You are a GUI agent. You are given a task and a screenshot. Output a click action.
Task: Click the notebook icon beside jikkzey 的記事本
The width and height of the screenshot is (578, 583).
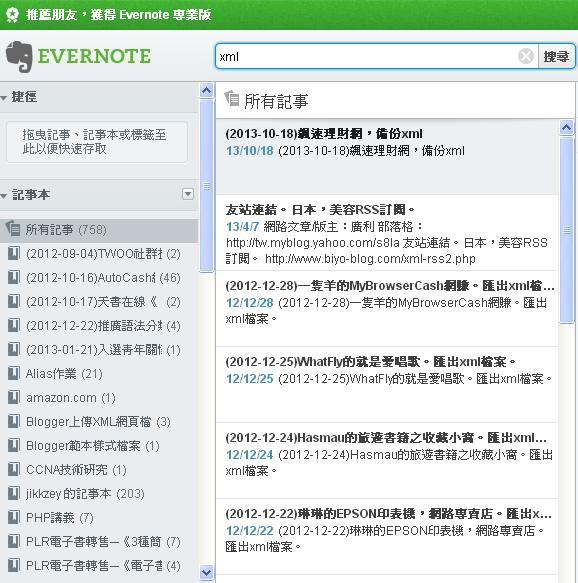pos(14,494)
